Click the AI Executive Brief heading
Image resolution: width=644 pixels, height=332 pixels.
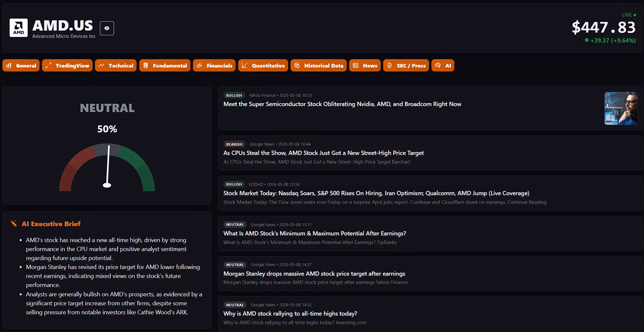pos(51,224)
